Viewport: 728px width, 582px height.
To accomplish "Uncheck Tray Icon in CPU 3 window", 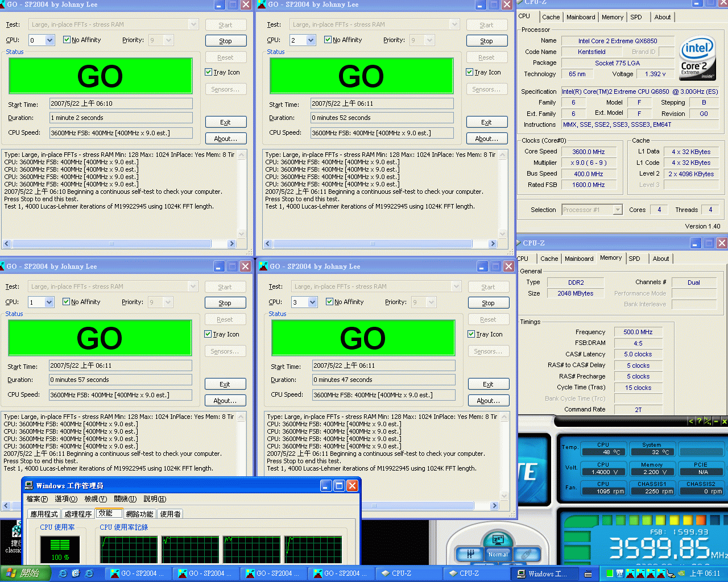I will pyautogui.click(x=471, y=334).
